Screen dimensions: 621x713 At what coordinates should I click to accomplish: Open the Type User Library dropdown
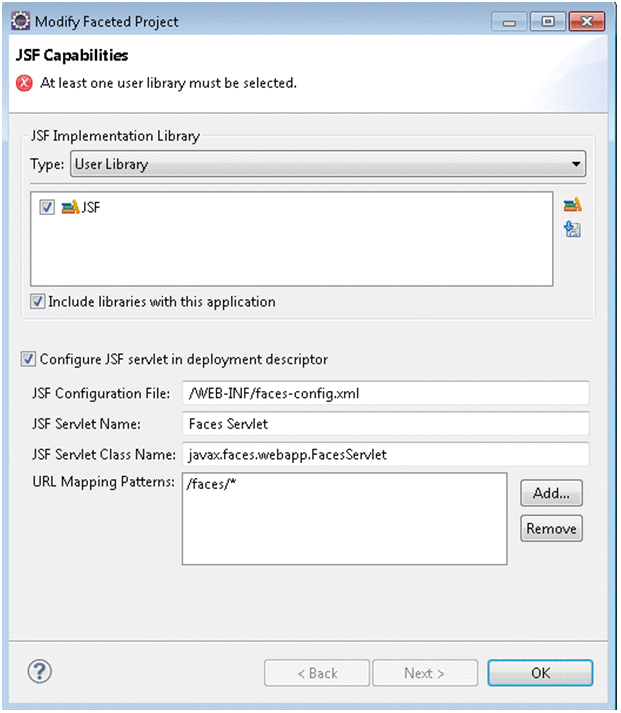pos(327,164)
